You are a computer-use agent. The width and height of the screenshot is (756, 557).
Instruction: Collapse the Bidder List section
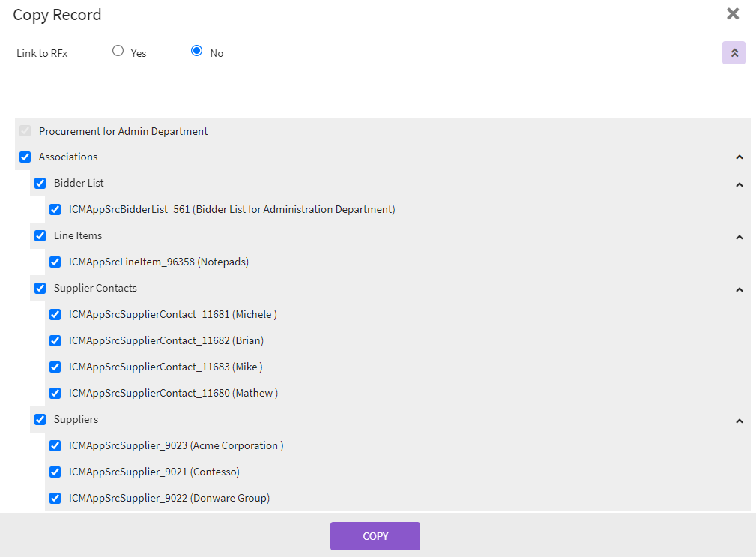(739, 184)
